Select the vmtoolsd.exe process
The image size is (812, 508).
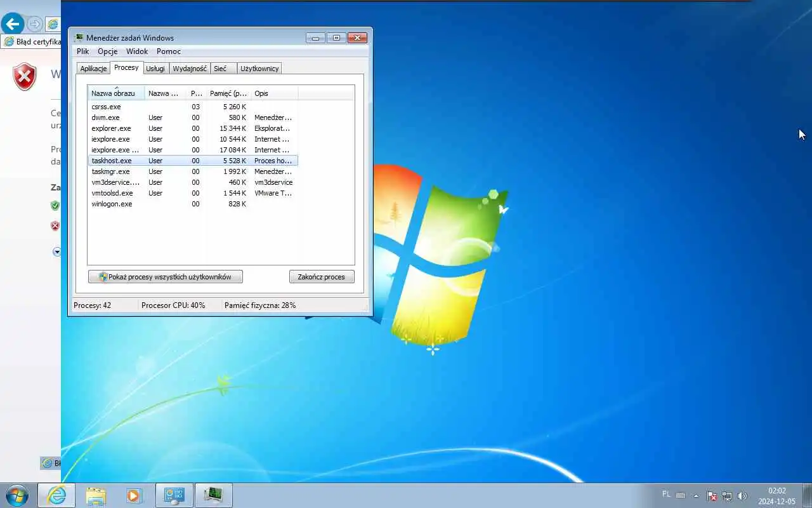point(193,193)
